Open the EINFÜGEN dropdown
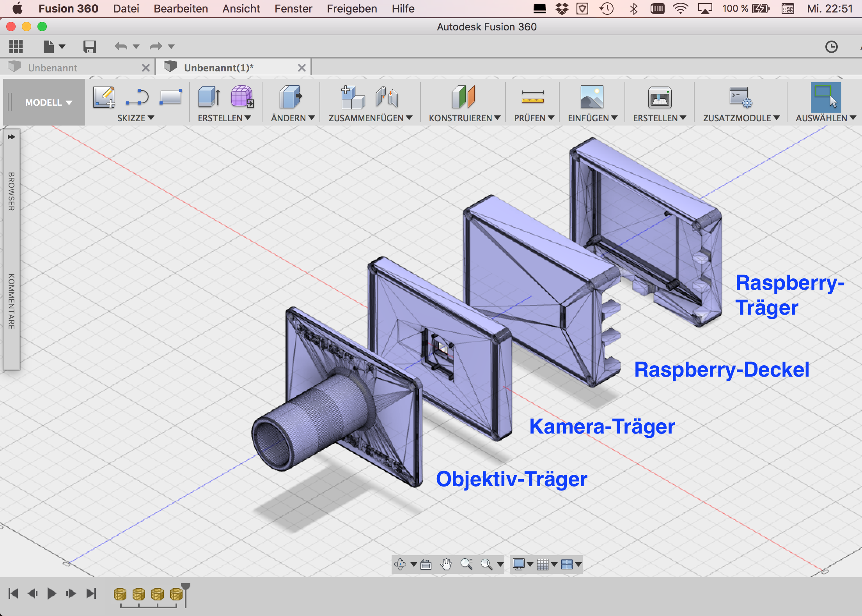This screenshot has height=616, width=862. (x=592, y=118)
